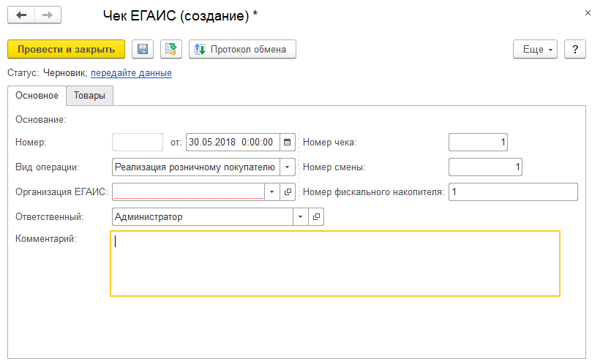Click the post document icon
Viewport: 592px width, 364px height.
tap(171, 49)
